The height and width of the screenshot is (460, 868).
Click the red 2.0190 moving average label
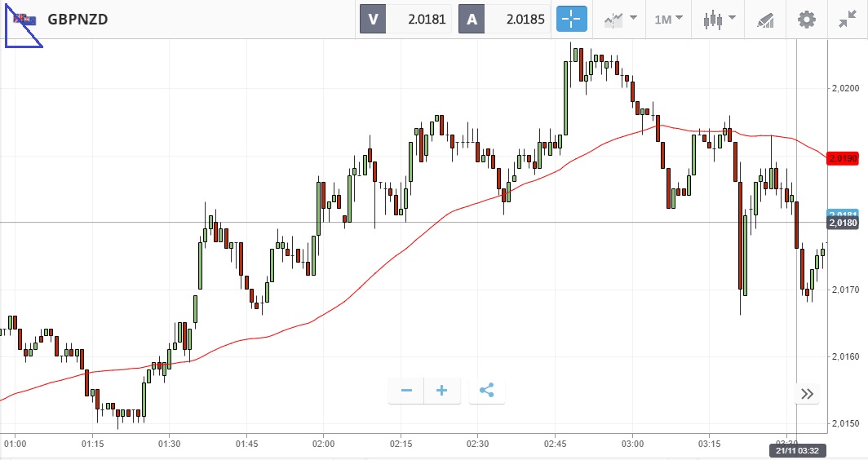[x=842, y=157]
